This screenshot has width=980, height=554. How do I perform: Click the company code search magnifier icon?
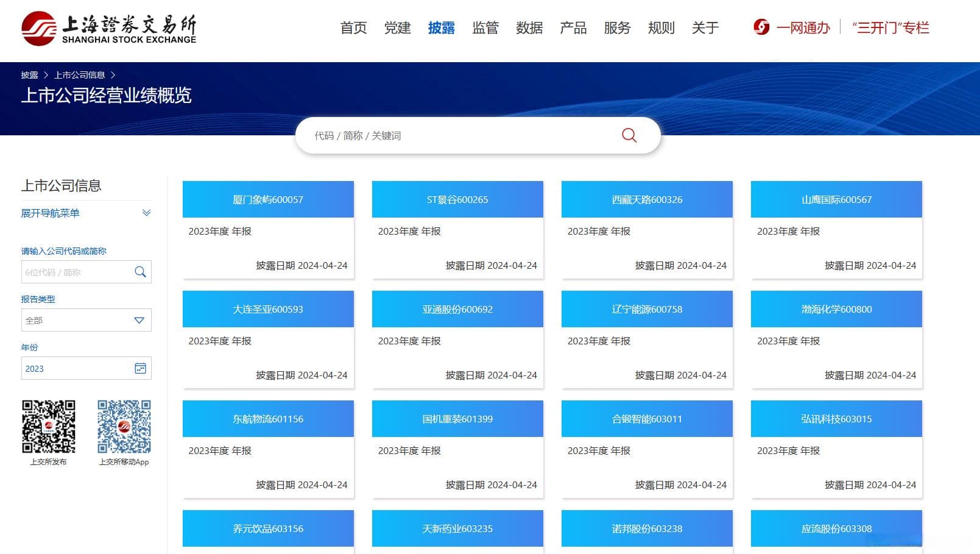click(x=140, y=272)
